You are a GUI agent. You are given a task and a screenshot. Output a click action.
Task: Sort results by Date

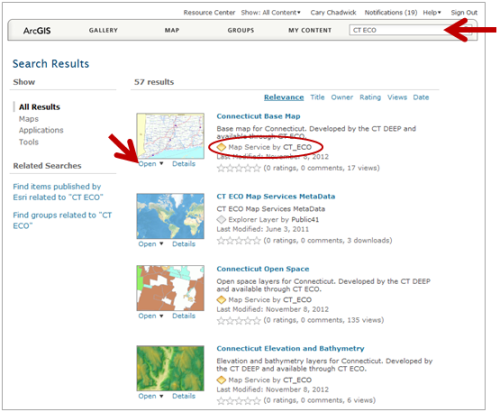click(421, 97)
